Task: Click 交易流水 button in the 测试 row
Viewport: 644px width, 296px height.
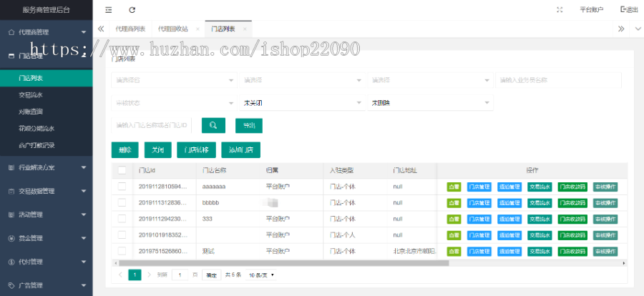Action: click(540, 252)
